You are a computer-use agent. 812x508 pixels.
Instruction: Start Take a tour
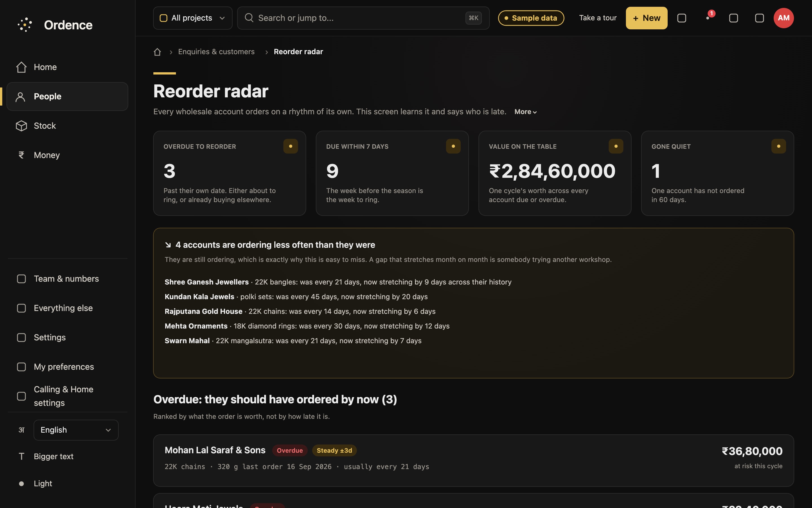598,18
